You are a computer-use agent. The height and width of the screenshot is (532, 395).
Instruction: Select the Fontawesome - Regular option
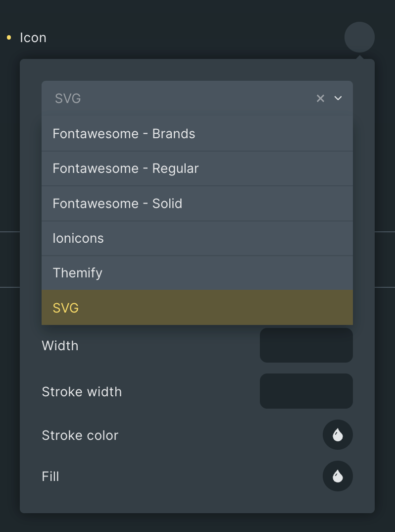click(197, 168)
